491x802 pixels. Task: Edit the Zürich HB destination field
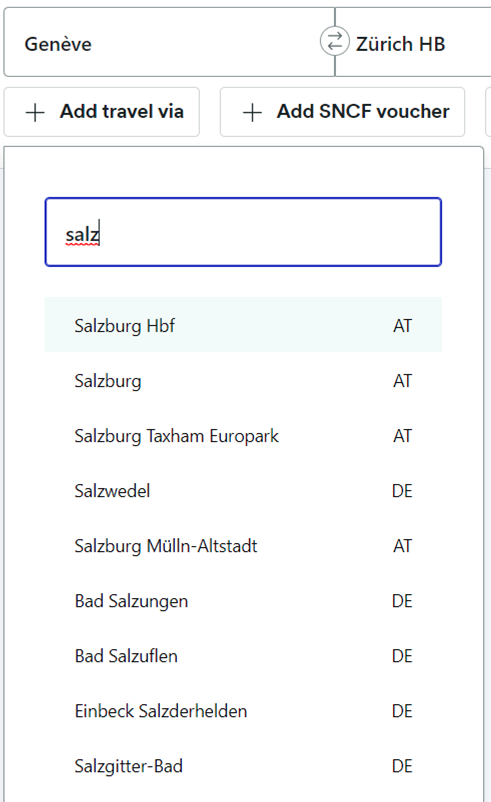tap(413, 42)
